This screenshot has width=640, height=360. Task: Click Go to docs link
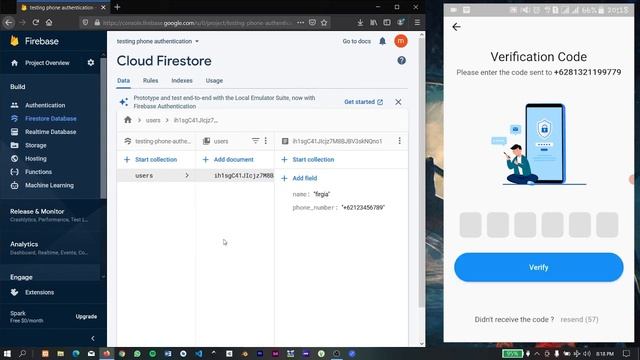click(x=356, y=41)
